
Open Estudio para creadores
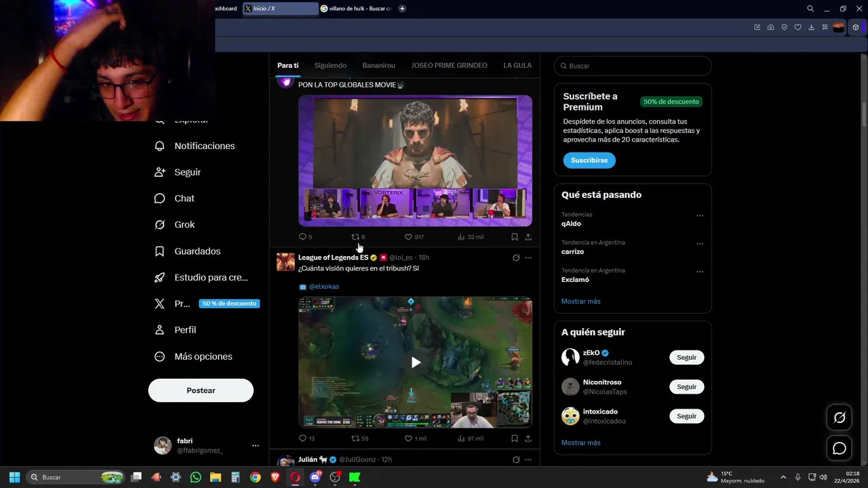point(201,277)
